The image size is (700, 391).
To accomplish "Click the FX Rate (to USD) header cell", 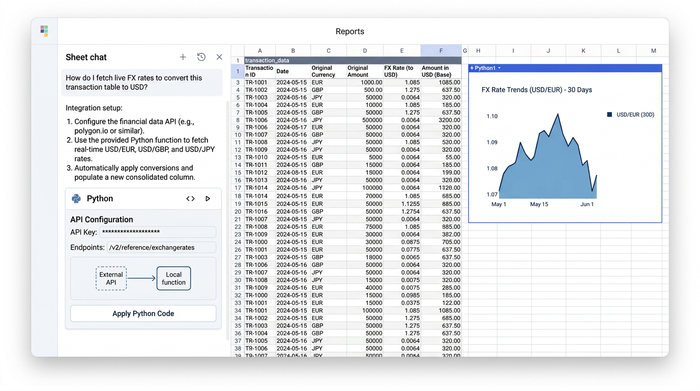I will pyautogui.click(x=402, y=71).
